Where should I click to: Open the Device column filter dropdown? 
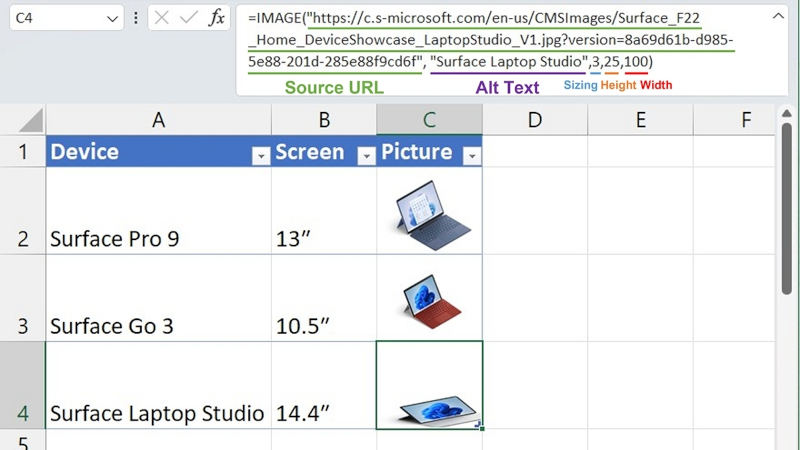(261, 156)
